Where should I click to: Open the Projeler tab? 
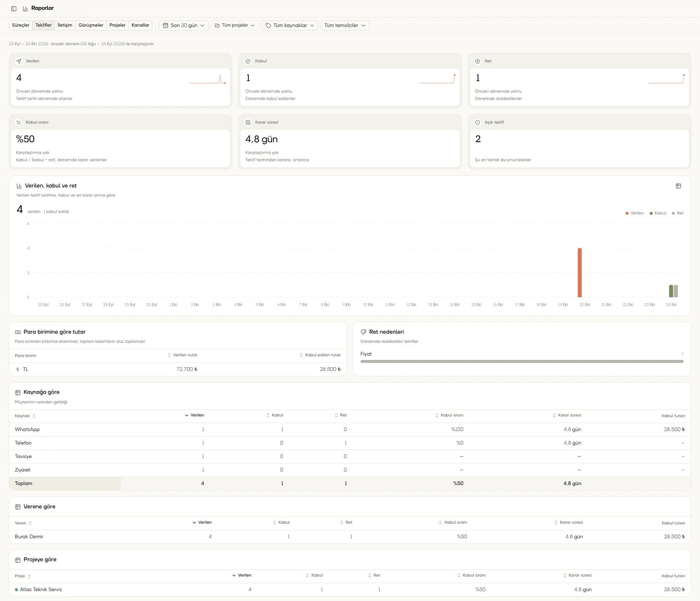117,25
